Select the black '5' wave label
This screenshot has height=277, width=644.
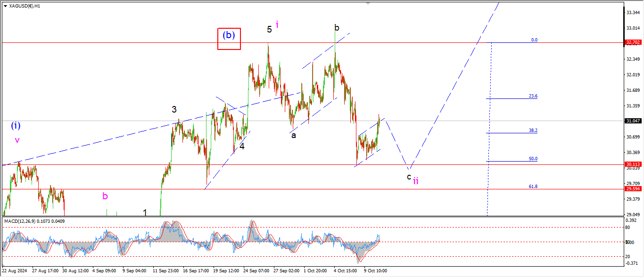269,29
